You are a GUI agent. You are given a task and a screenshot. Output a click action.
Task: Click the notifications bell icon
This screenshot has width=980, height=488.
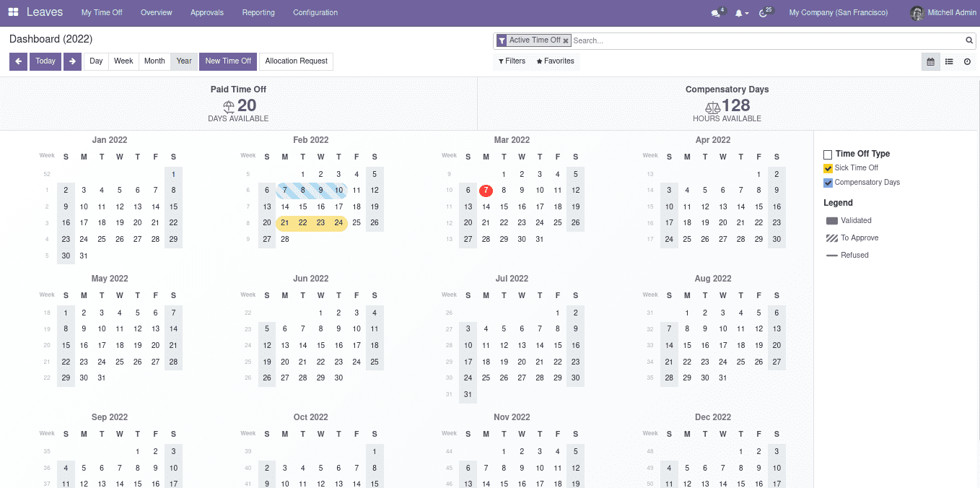click(740, 13)
